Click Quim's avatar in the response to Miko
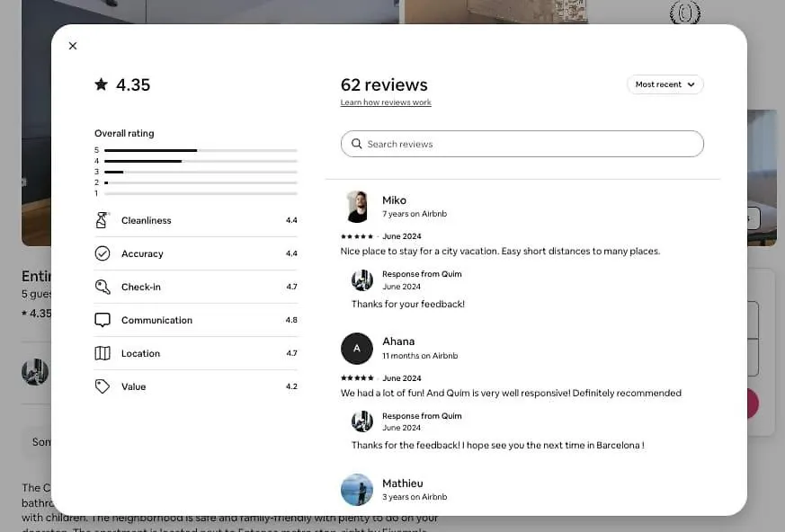The width and height of the screenshot is (785, 532). (362, 280)
